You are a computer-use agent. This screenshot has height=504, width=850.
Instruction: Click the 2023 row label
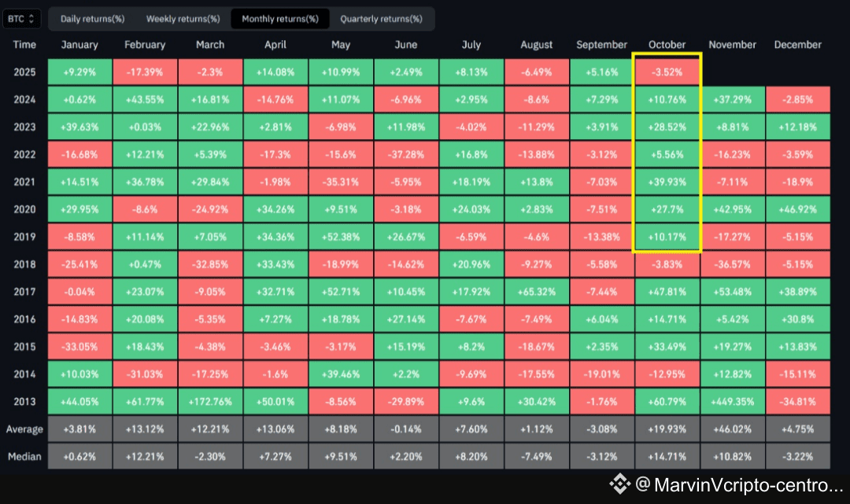24,127
